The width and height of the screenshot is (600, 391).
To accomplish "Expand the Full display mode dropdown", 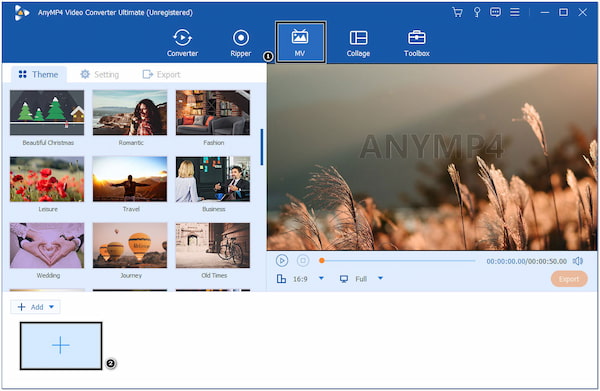I will point(380,278).
